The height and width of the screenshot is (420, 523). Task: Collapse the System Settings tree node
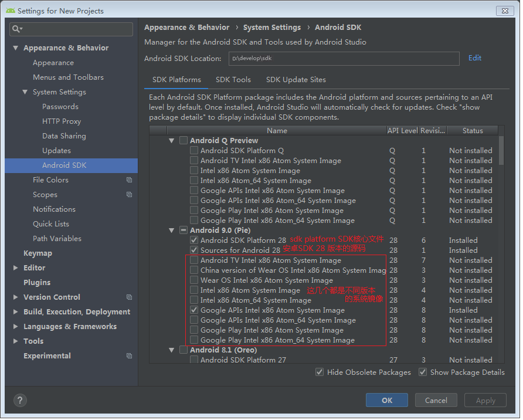(25, 93)
